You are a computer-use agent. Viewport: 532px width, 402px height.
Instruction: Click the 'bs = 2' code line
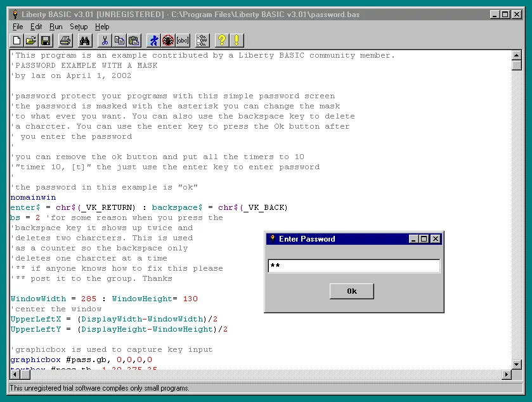pos(117,217)
